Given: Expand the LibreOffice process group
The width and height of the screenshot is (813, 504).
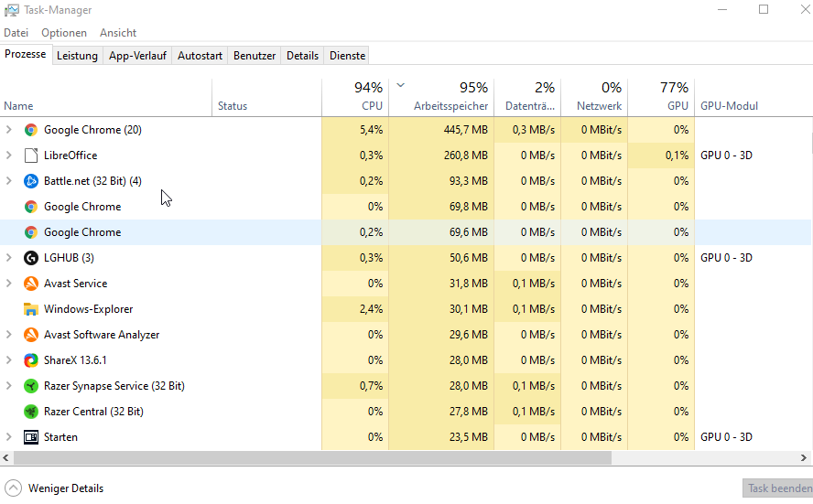Looking at the screenshot, I should pyautogui.click(x=9, y=155).
